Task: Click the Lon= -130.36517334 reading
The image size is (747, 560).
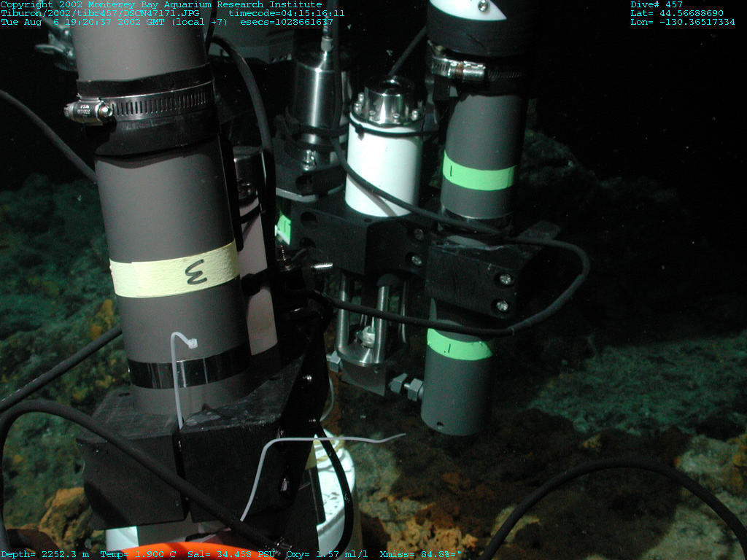Action: click(683, 22)
